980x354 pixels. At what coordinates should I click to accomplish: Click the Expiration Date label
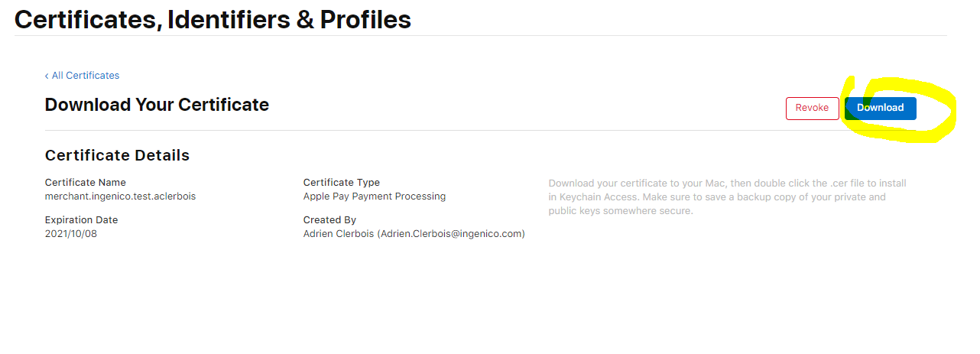[x=81, y=220]
